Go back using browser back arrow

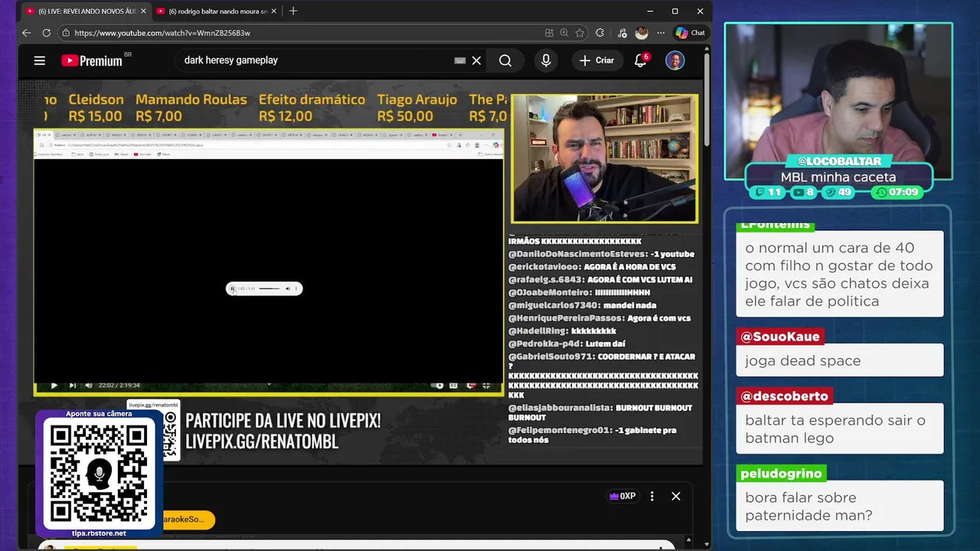click(26, 33)
